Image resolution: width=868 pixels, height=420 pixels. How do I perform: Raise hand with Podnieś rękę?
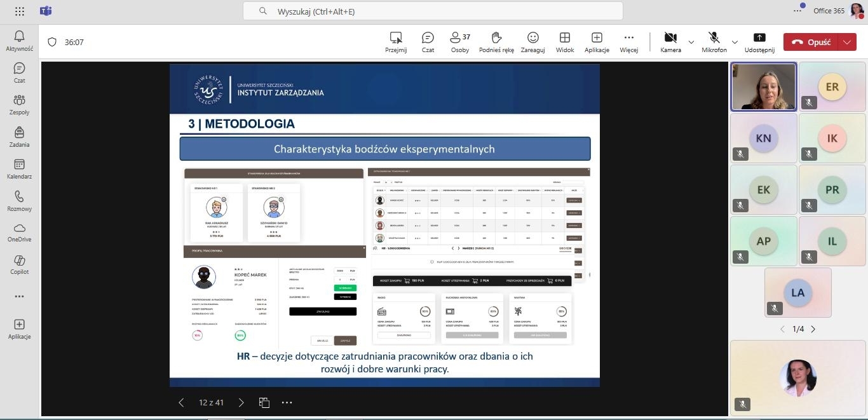(x=496, y=42)
